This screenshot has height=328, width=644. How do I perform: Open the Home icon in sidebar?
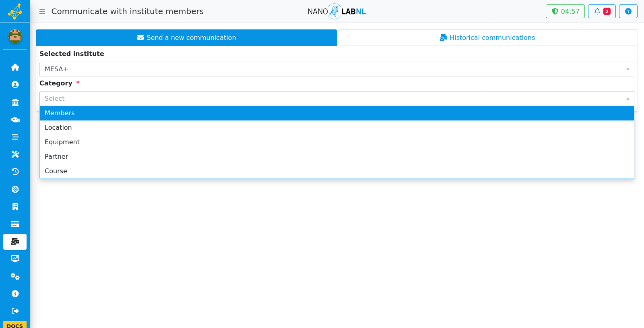click(x=15, y=67)
